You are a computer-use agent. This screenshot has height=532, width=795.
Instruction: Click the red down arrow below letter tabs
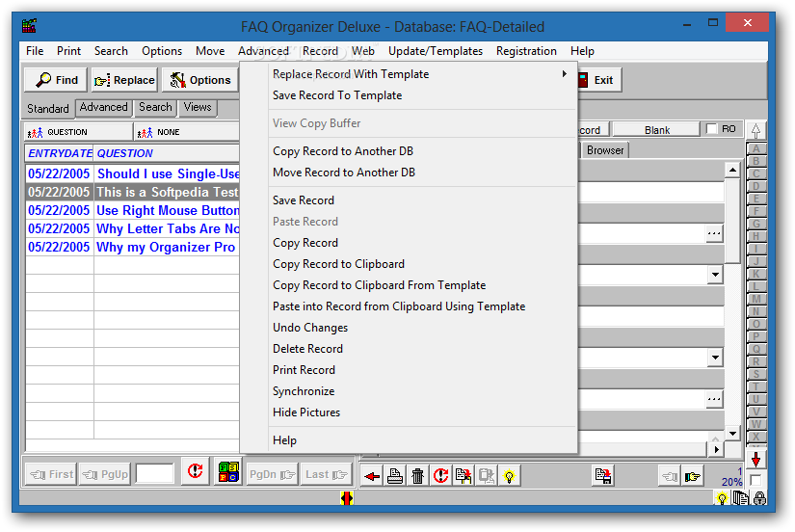pos(755,460)
